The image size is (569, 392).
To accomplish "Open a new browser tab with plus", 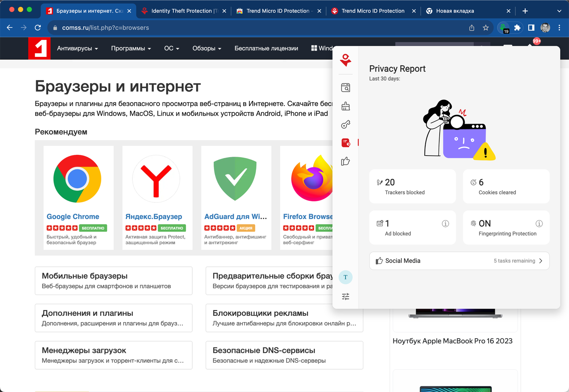I will pos(525,11).
